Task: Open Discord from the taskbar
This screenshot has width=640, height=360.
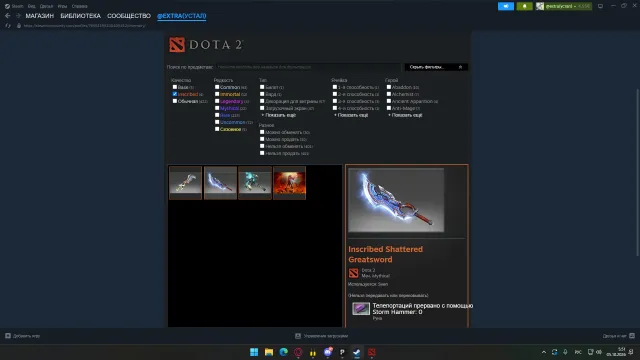Action: point(328,352)
